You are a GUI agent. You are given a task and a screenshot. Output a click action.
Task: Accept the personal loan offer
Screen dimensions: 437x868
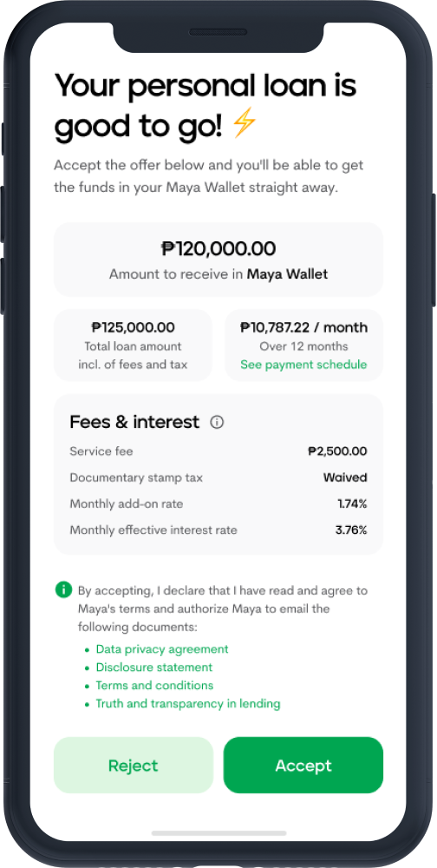[303, 765]
